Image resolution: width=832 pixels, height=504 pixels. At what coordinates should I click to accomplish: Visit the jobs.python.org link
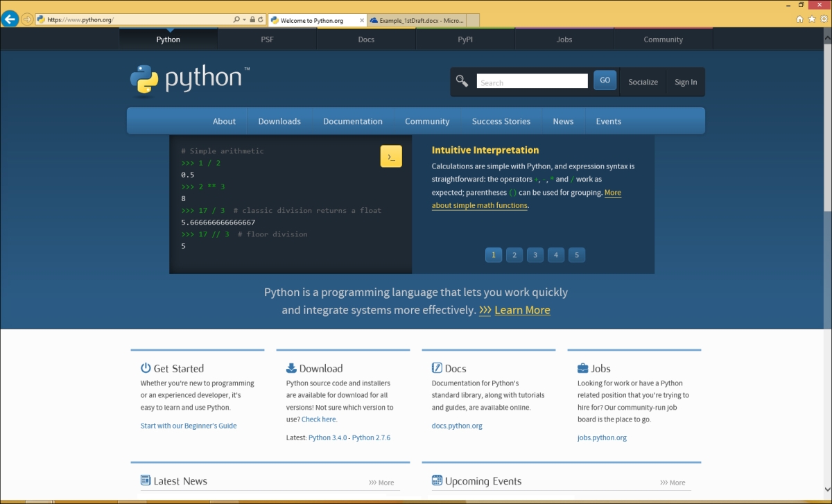pyautogui.click(x=602, y=438)
